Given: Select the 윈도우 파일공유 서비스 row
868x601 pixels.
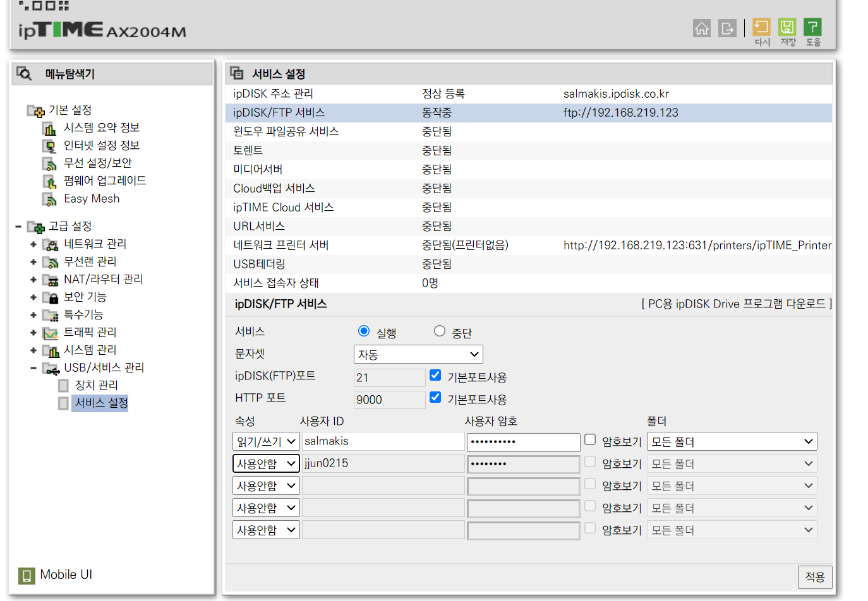Looking at the screenshot, I should pos(529,132).
